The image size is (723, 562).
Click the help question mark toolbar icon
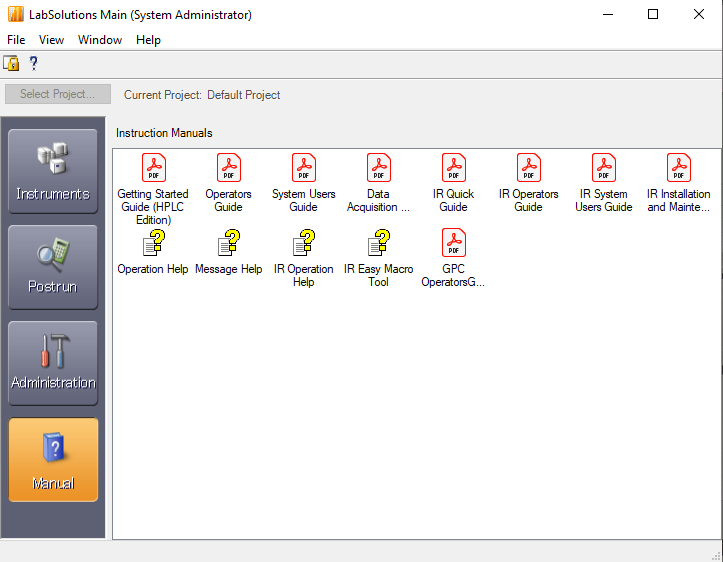point(33,63)
